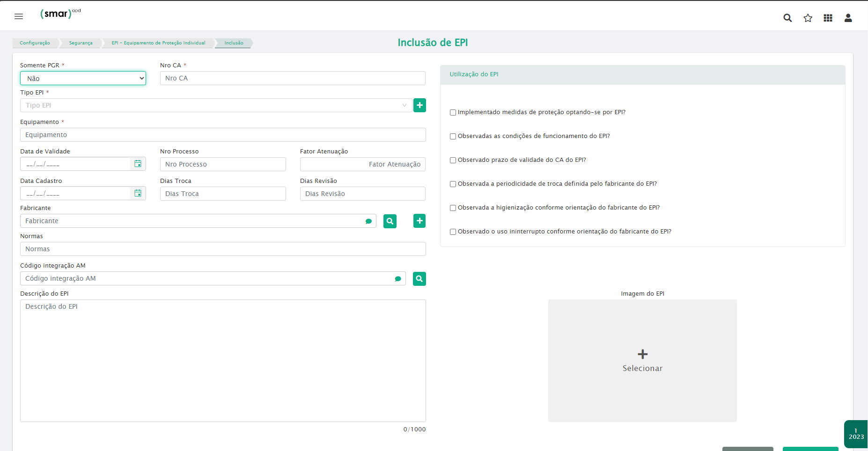Click the add button next to Fabricante
The width and height of the screenshot is (868, 451).
point(419,221)
